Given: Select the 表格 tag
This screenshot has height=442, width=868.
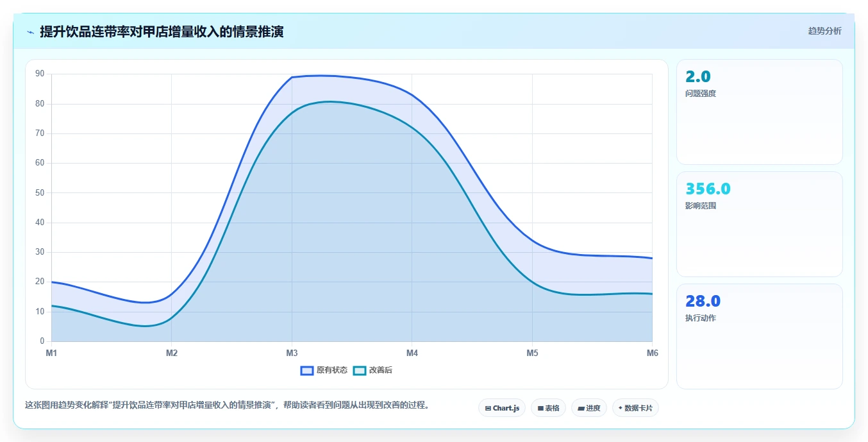Looking at the screenshot, I should [x=548, y=408].
